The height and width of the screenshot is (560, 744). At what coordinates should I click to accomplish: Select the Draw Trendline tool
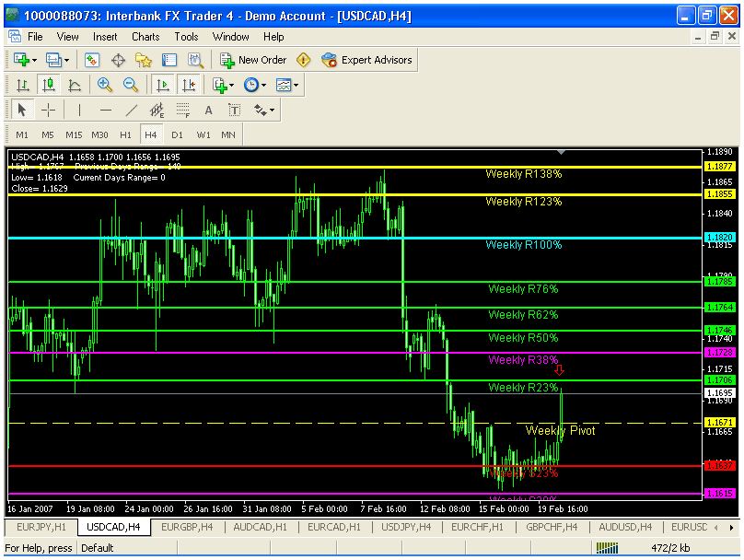[x=131, y=110]
